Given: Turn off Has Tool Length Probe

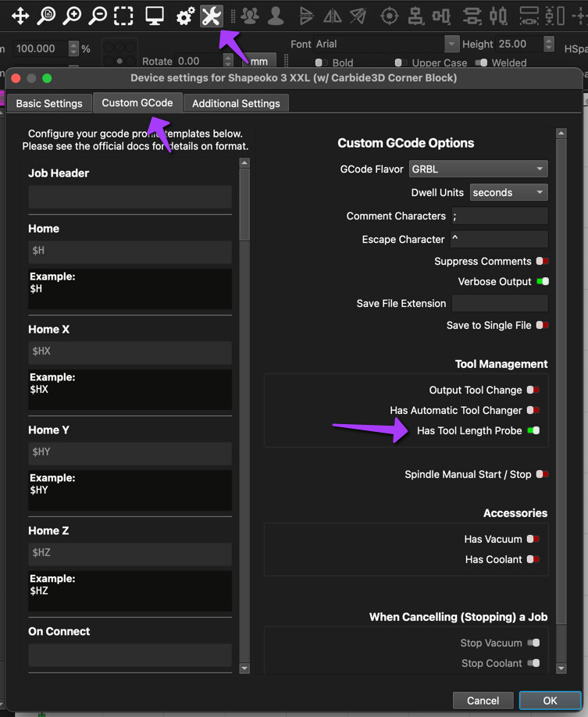Looking at the screenshot, I should click(533, 430).
